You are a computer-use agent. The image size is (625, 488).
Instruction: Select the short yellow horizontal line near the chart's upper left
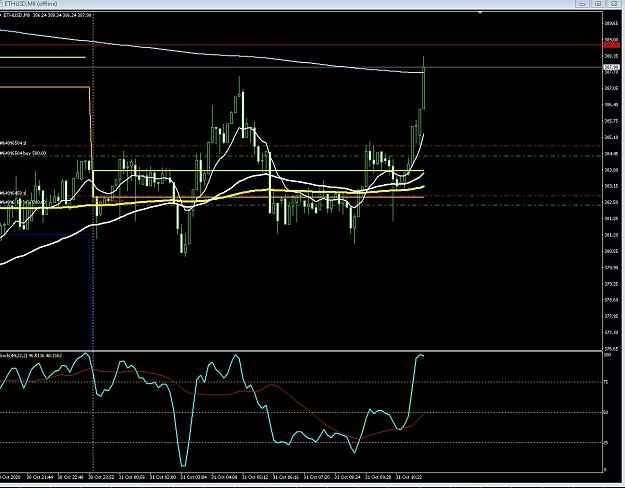tap(43, 57)
